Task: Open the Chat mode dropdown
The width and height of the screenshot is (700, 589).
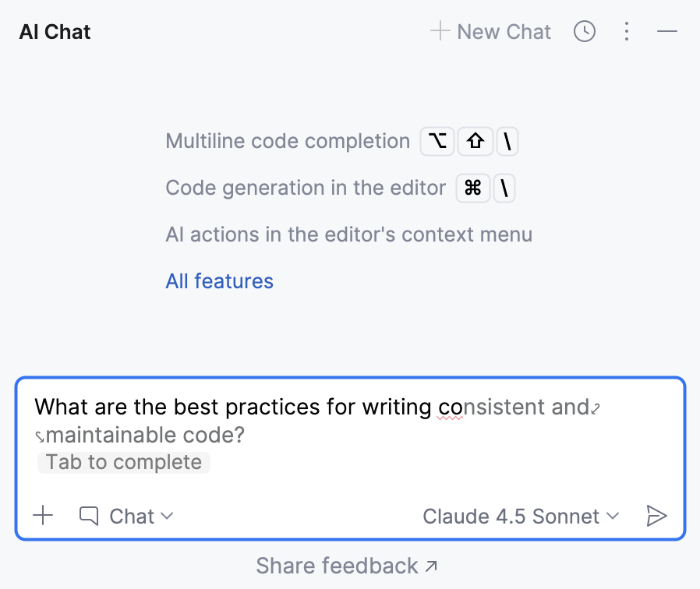Action: (x=141, y=516)
